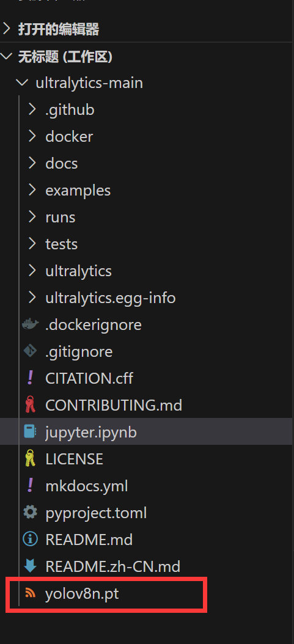Image resolution: width=294 pixels, height=644 pixels.
Task: Expand the tests folder chevron
Action: 32,244
